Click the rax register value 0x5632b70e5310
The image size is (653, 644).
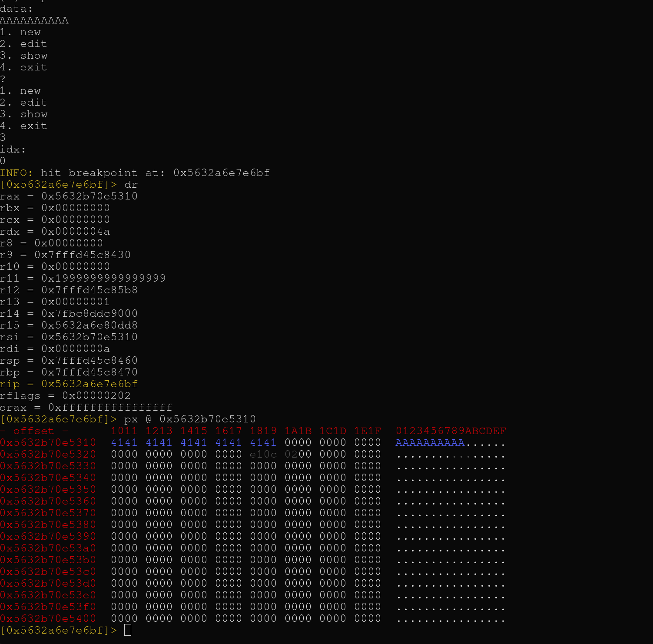(x=89, y=196)
